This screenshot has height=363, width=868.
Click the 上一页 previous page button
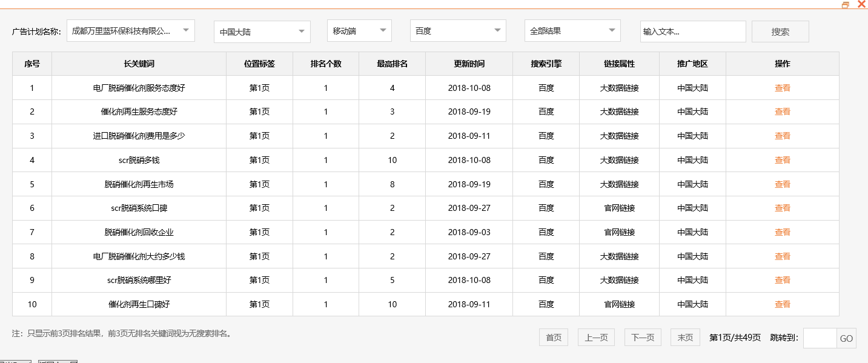(595, 337)
